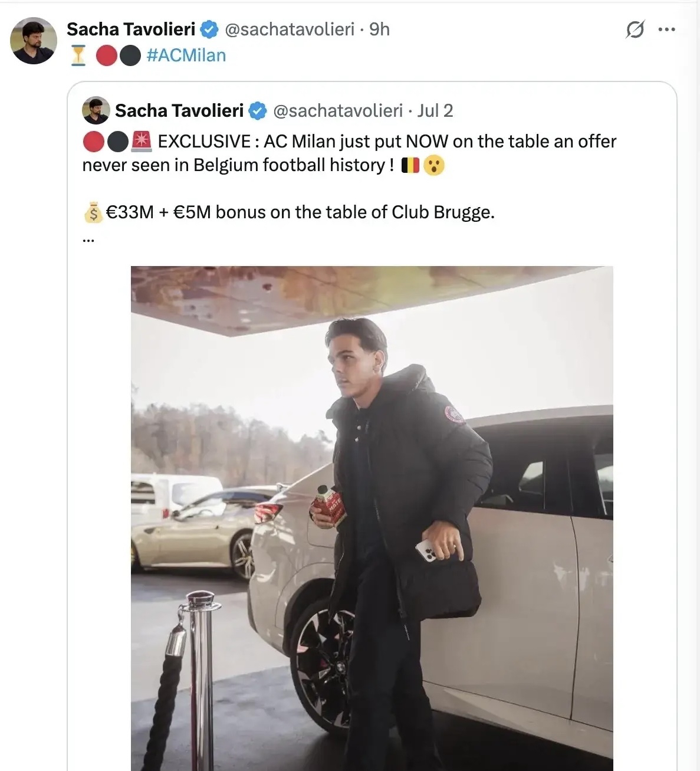Click the Grok slashed-circle icon

[635, 29]
